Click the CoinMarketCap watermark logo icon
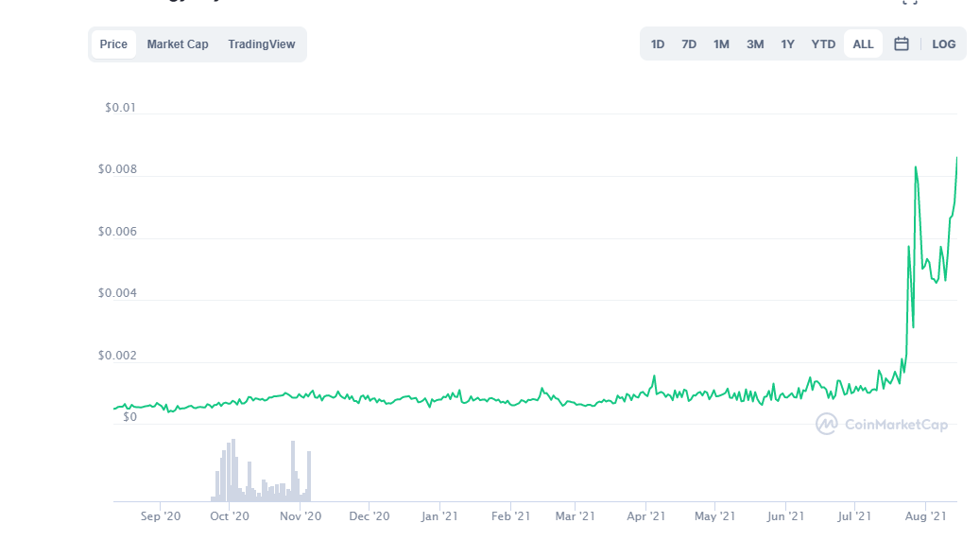Viewport: 980px width, 541px height. tap(826, 424)
